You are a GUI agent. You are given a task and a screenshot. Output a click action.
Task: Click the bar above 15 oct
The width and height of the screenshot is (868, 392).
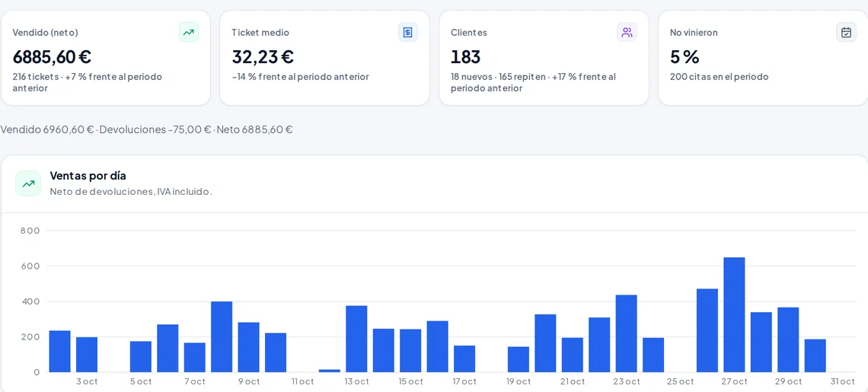[x=410, y=350]
